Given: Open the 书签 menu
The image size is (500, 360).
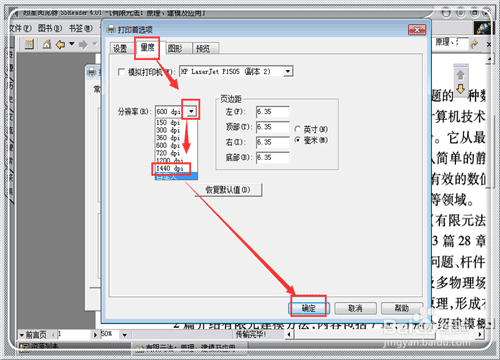Looking at the screenshot, I should pos(80,28).
